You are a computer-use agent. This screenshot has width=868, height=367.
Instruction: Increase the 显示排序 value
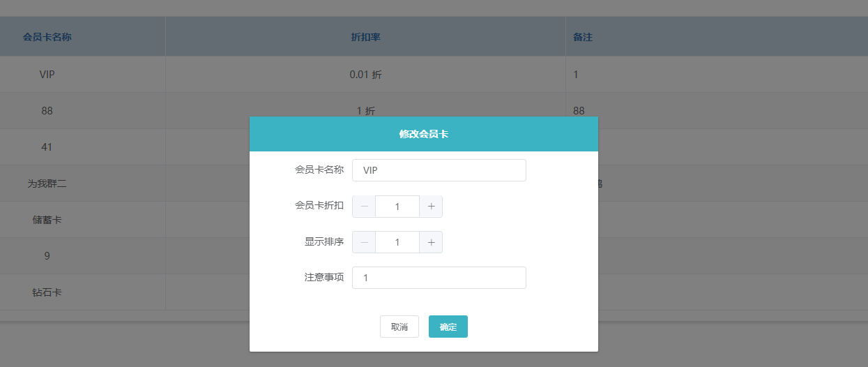tap(431, 242)
